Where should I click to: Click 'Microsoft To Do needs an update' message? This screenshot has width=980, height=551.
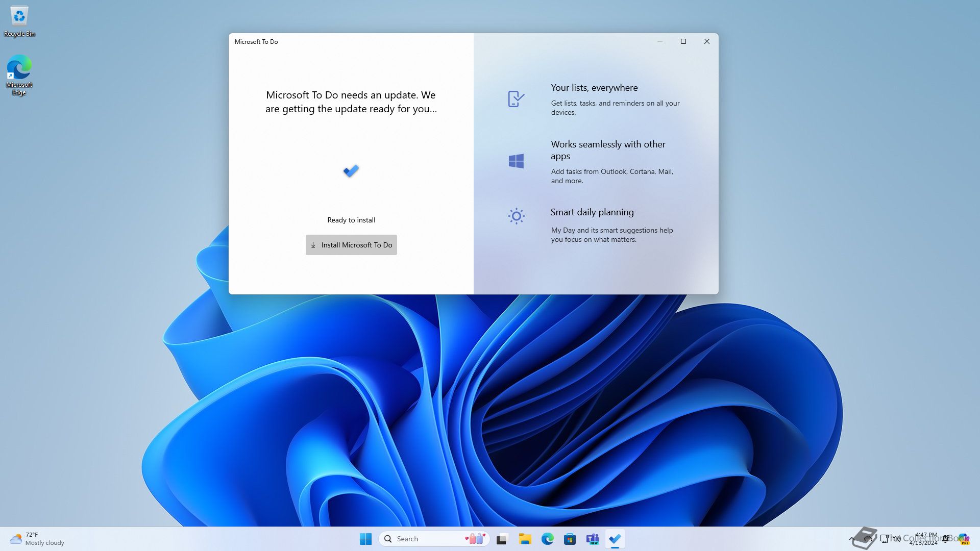click(x=351, y=102)
